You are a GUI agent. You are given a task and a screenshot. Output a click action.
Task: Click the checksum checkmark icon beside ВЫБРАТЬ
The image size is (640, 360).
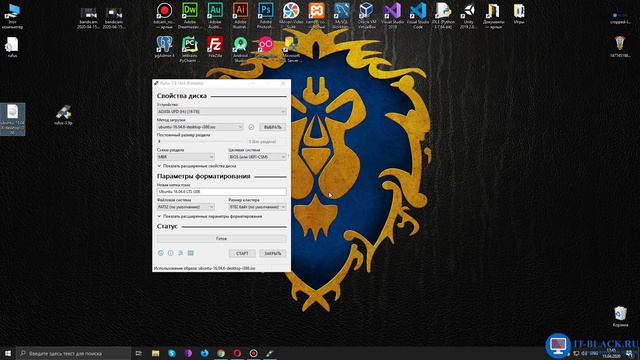[251, 127]
